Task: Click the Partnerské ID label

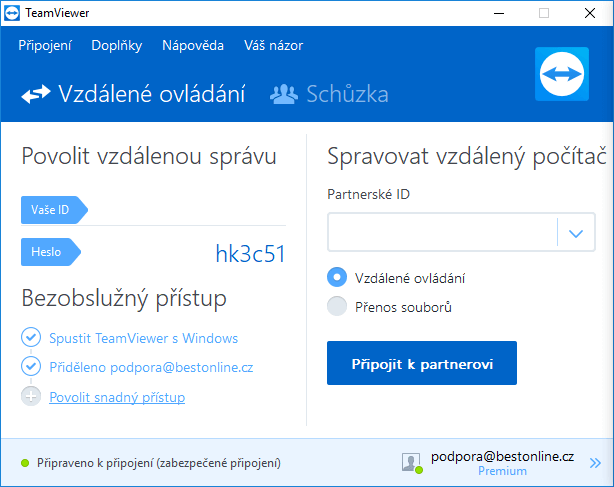Action: click(368, 194)
